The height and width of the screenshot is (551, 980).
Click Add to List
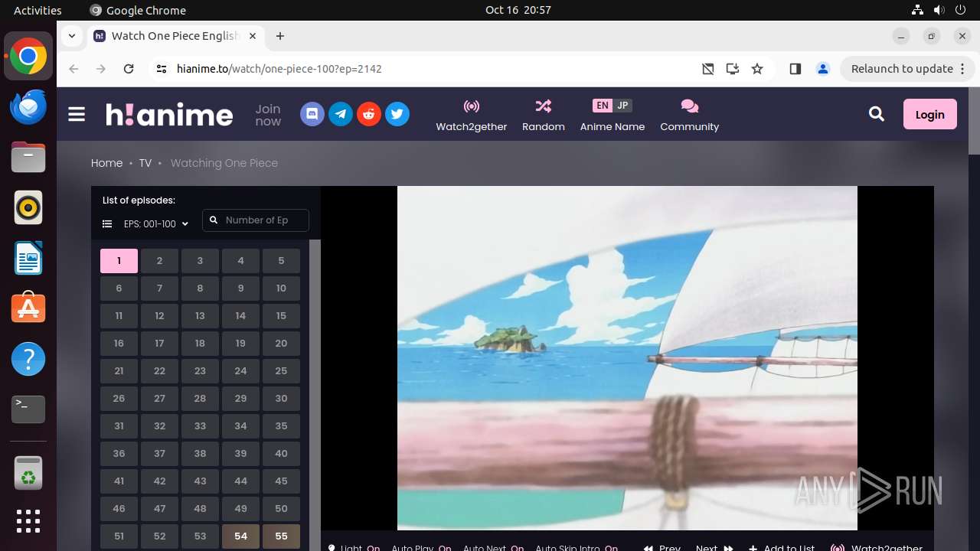click(782, 548)
